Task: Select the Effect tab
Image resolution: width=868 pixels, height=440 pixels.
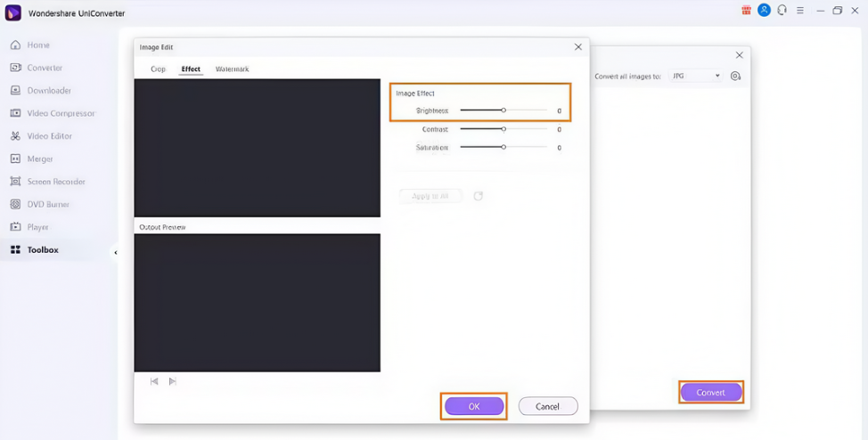Action: (191, 69)
